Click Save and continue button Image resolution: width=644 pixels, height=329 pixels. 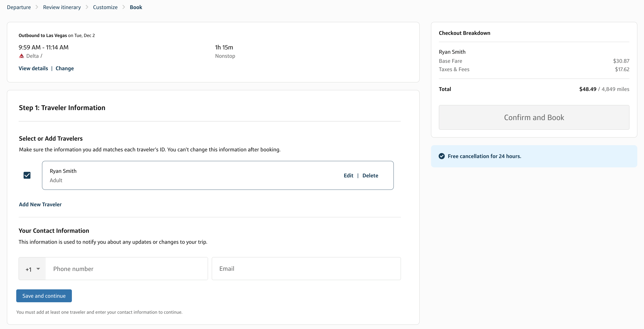(x=44, y=296)
